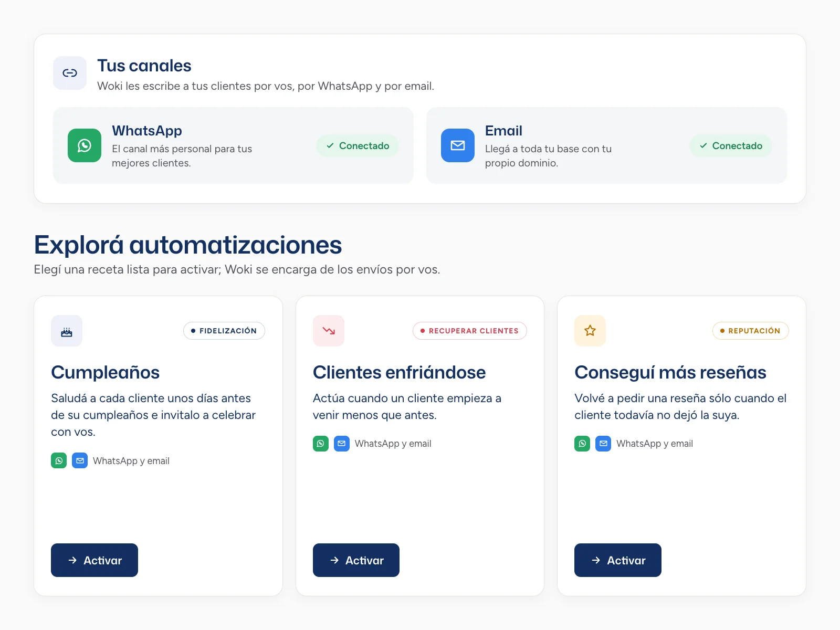Image resolution: width=840 pixels, height=630 pixels.
Task: Click 'Saludá a cada cliente' description
Action: pyautogui.click(x=153, y=415)
